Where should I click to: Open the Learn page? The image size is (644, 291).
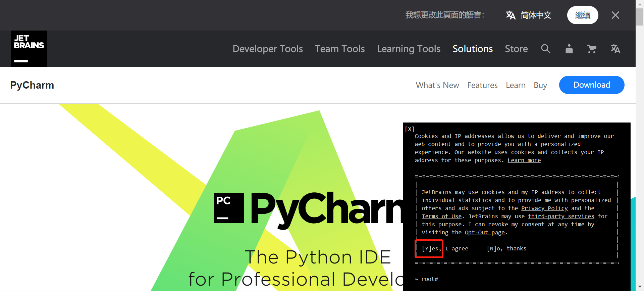516,85
